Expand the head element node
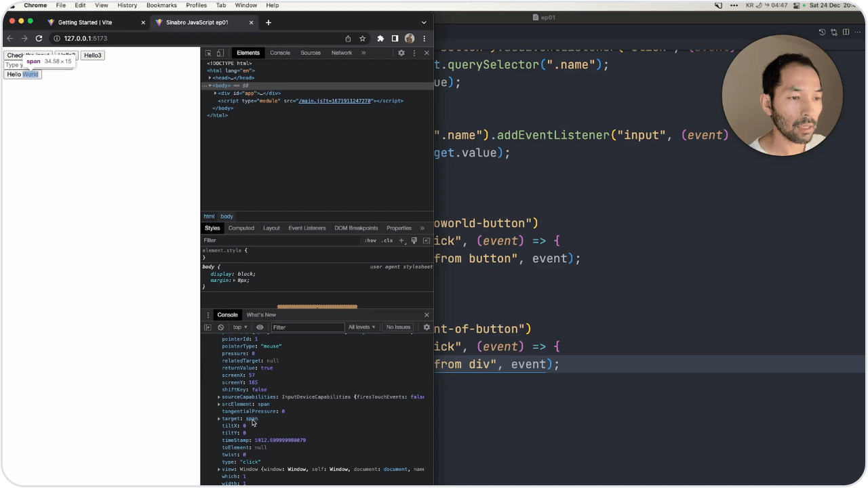This screenshot has width=868, height=488. point(210,78)
